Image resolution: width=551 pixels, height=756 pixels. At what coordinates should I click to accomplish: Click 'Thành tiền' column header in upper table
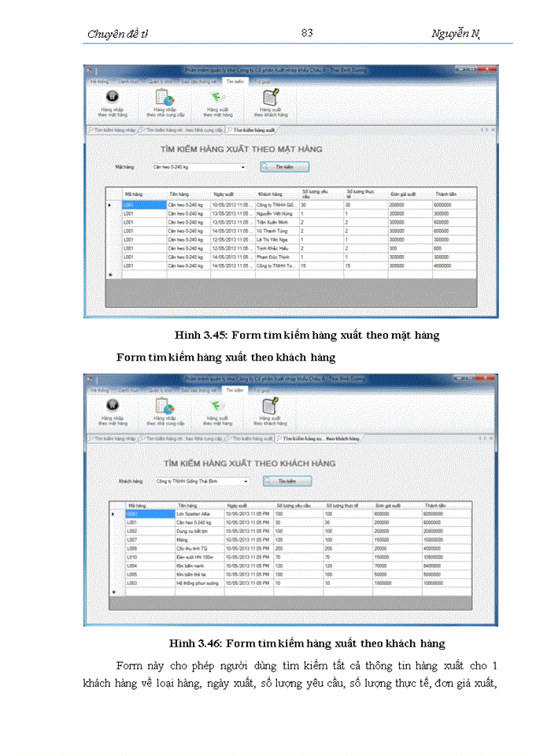455,195
